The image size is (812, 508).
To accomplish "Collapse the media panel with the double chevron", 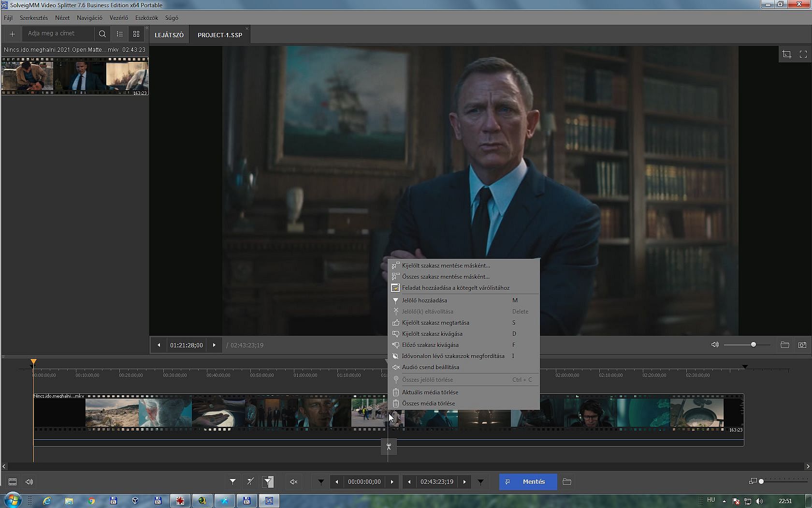I will [x=147, y=28].
